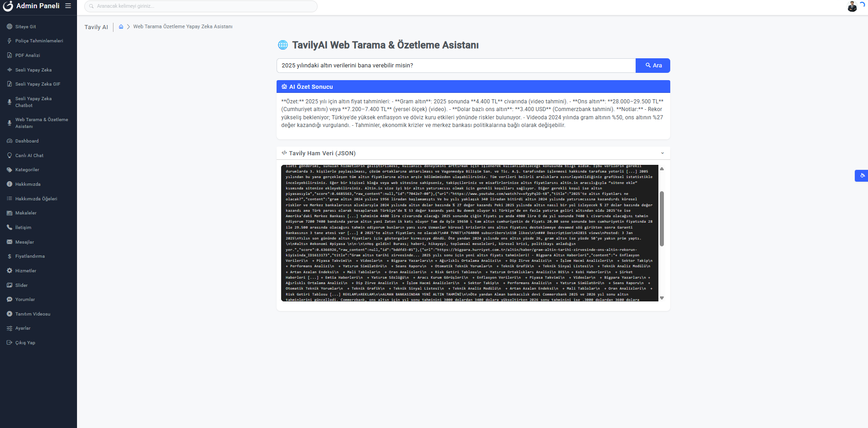
Task: Click the blue floating side widget icon
Action: pyautogui.click(x=862, y=176)
